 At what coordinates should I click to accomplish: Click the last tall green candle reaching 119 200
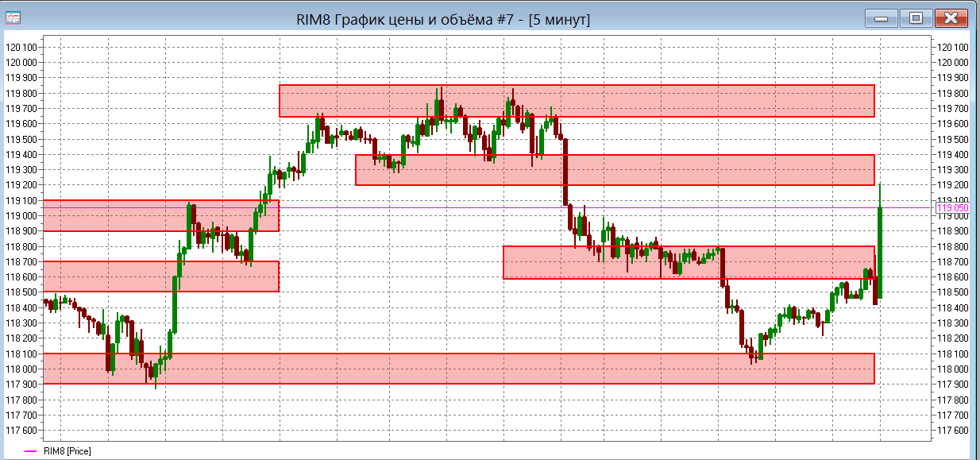[x=880, y=252]
